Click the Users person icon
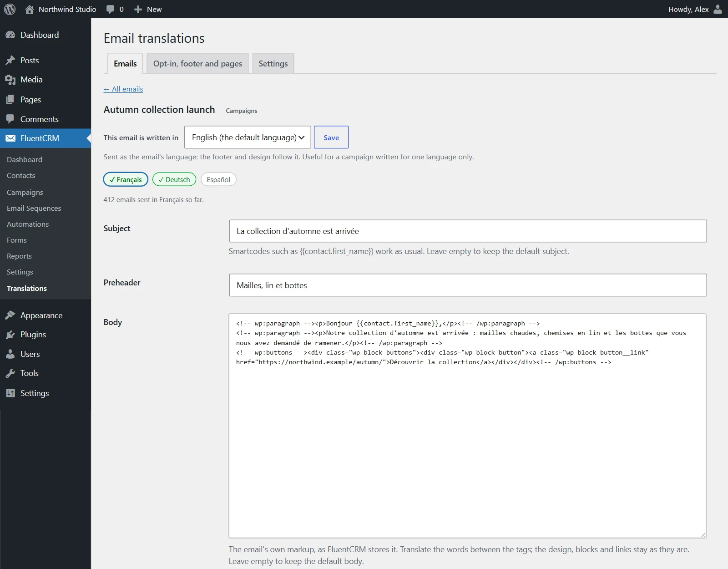This screenshot has width=728, height=569. tap(10, 354)
